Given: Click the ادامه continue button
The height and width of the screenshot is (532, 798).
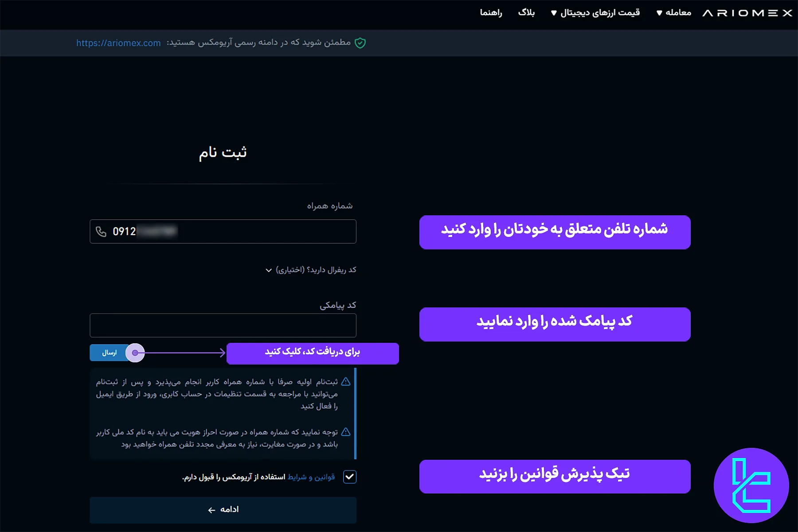Looking at the screenshot, I should pyautogui.click(x=223, y=509).
